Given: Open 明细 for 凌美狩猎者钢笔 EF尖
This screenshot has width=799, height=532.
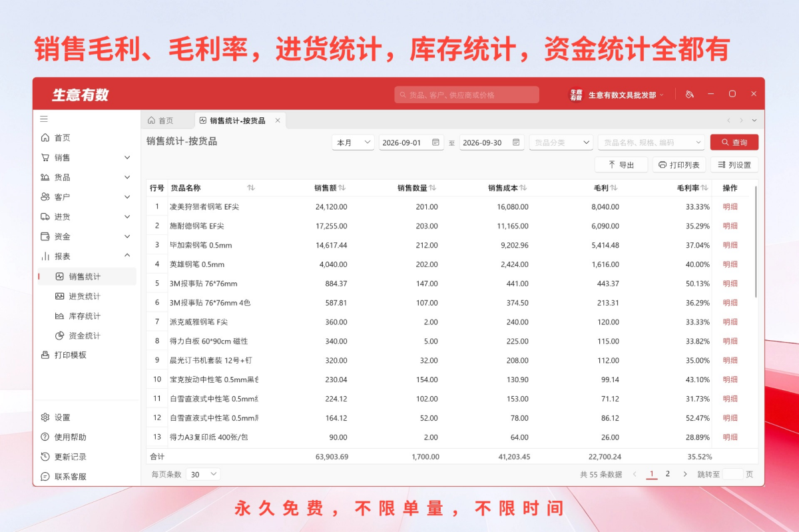Looking at the screenshot, I should 730,207.
